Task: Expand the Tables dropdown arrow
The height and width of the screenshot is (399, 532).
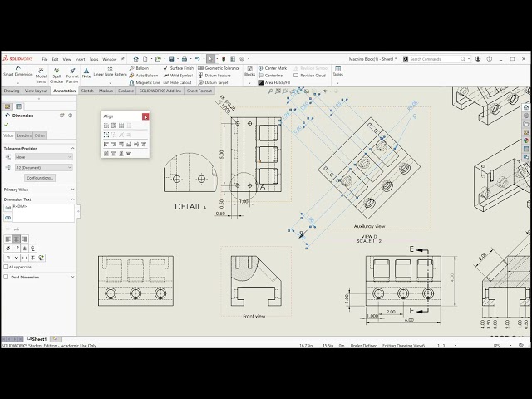Action: pos(338,83)
